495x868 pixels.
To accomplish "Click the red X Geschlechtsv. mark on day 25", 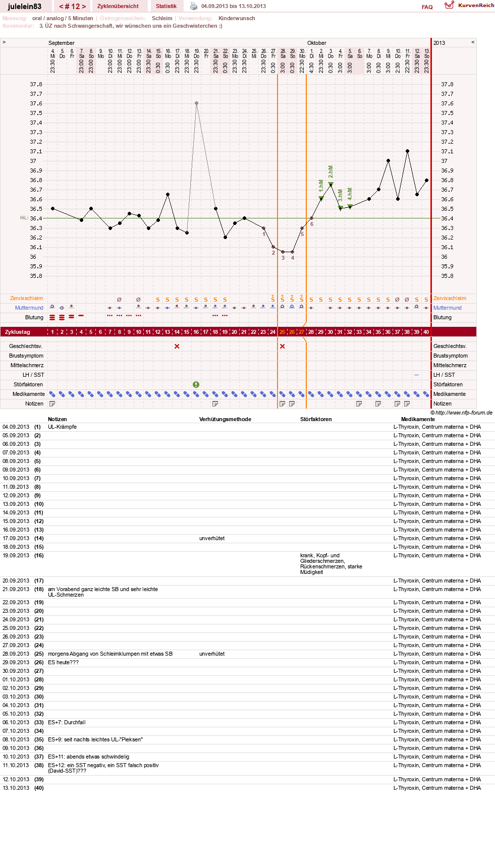I will tap(283, 346).
